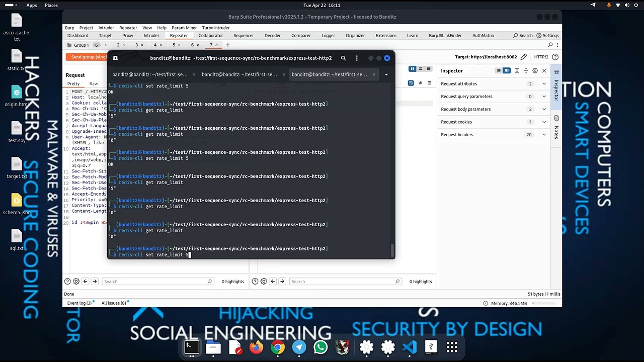This screenshot has height=362, width=644.
Task: Open Event log (3)
Action: 79,303
